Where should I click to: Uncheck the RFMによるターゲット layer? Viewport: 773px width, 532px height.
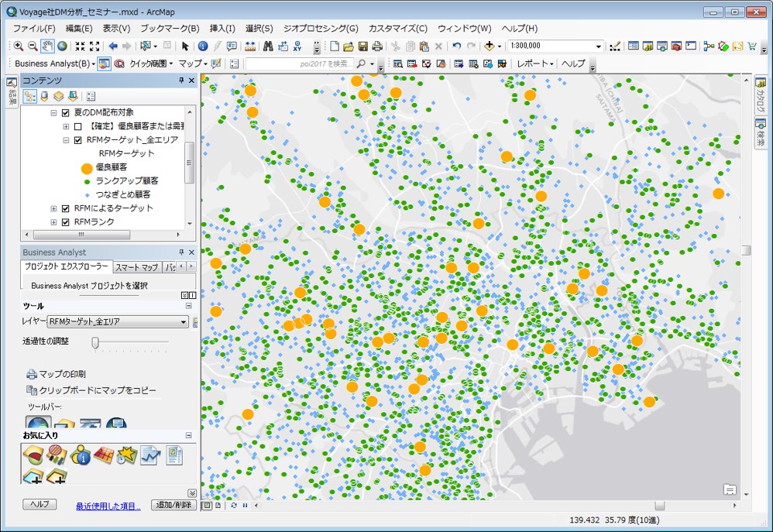click(x=66, y=208)
